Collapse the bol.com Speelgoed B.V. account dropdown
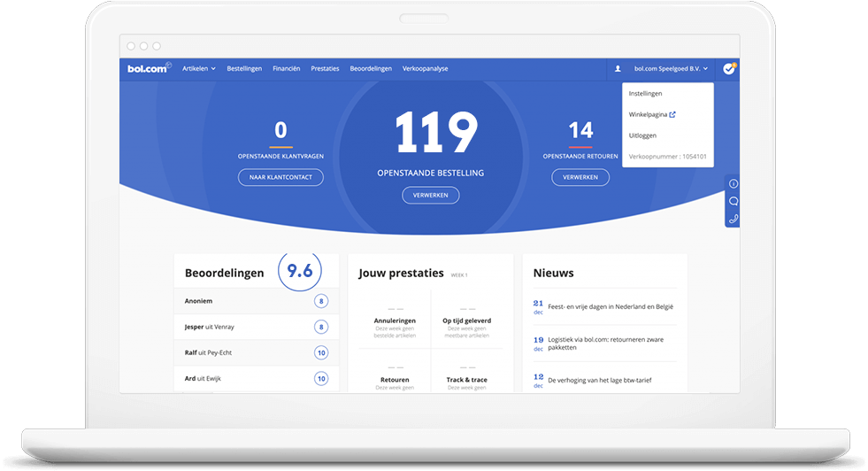The height and width of the screenshot is (471, 868). [671, 69]
